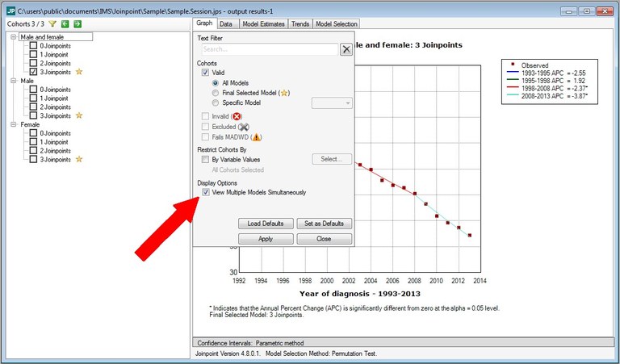
Task: Open the Specific Model dropdown
Action: click(332, 103)
